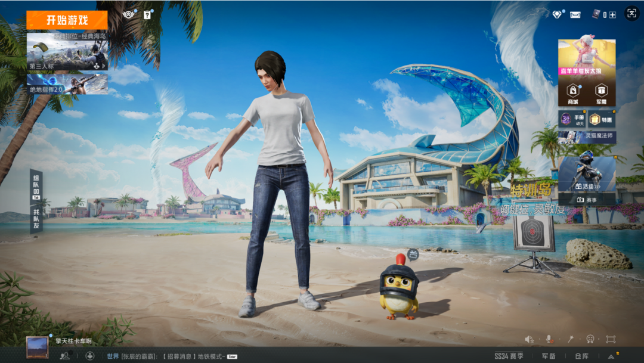This screenshot has height=363, width=644.
Task: Click player name 擎天柱卡车啊
Action: pyautogui.click(x=73, y=341)
